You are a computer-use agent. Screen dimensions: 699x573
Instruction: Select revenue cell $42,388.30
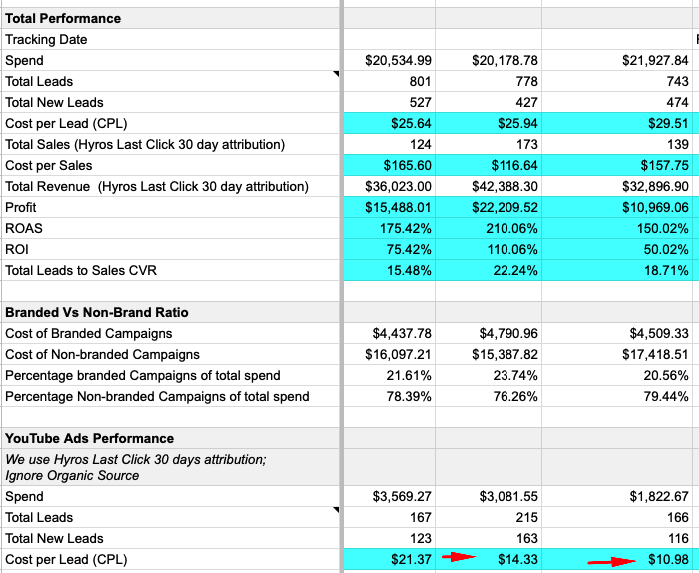pyautogui.click(x=489, y=186)
